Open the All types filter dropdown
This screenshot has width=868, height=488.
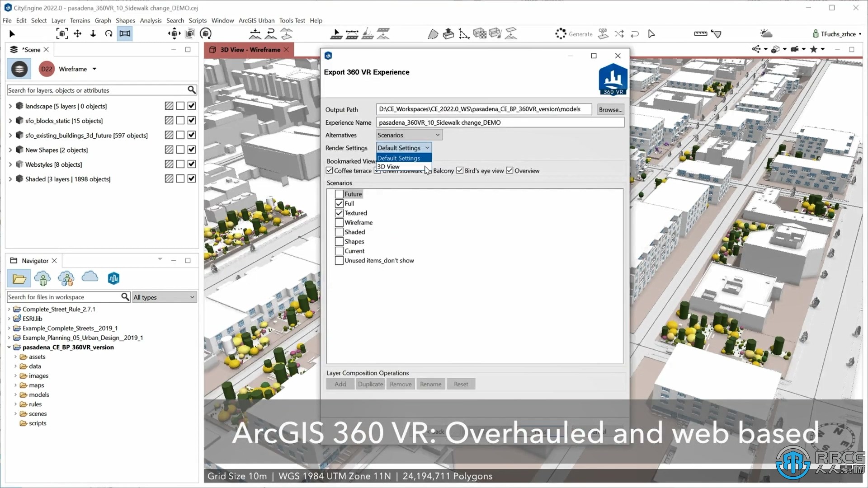tap(164, 297)
